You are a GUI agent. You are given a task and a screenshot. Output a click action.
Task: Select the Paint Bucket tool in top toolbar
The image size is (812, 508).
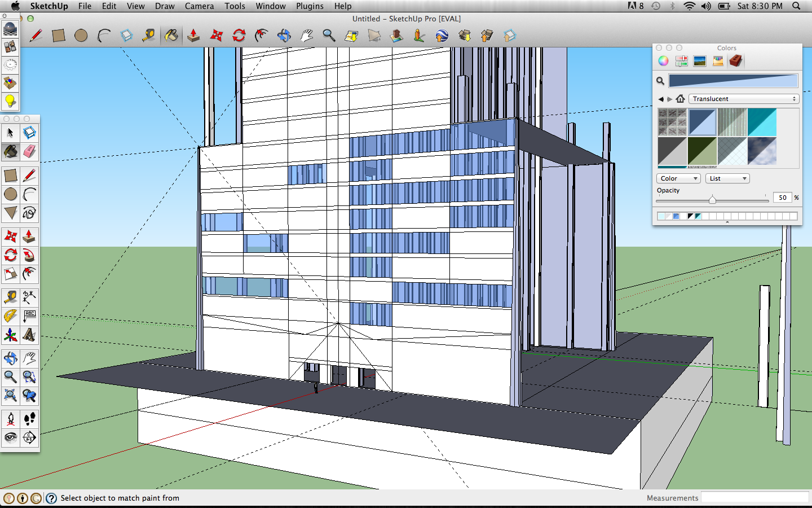pyautogui.click(x=172, y=35)
